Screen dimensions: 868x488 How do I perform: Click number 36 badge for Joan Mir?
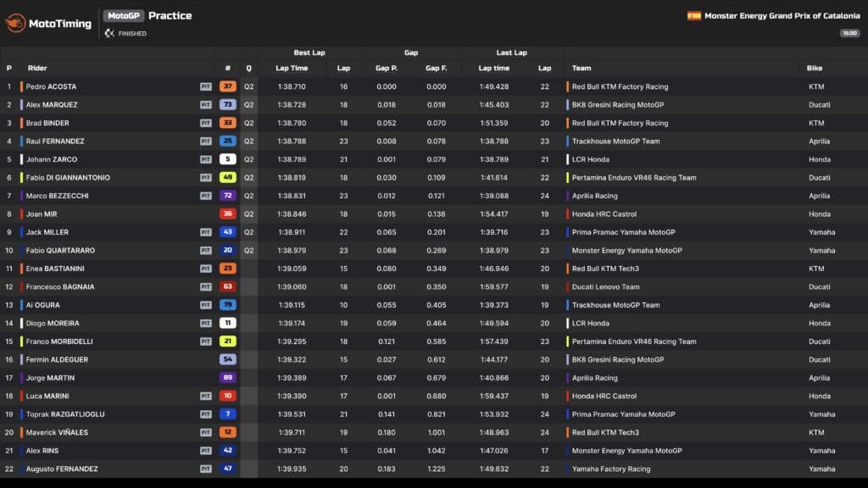click(x=227, y=214)
